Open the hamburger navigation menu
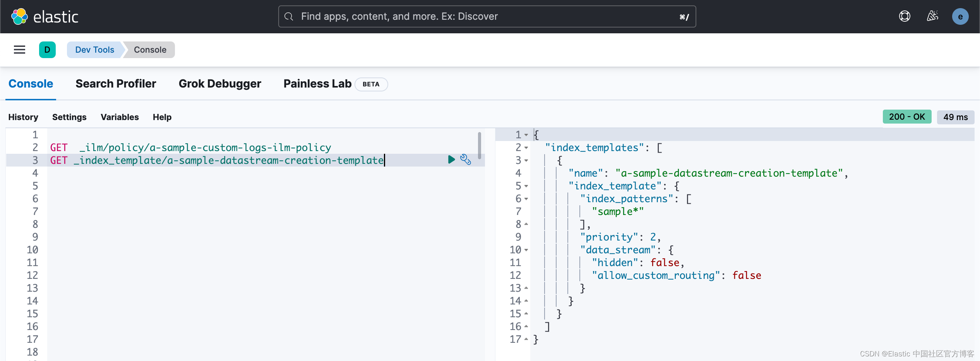The width and height of the screenshot is (980, 361). (x=19, y=50)
